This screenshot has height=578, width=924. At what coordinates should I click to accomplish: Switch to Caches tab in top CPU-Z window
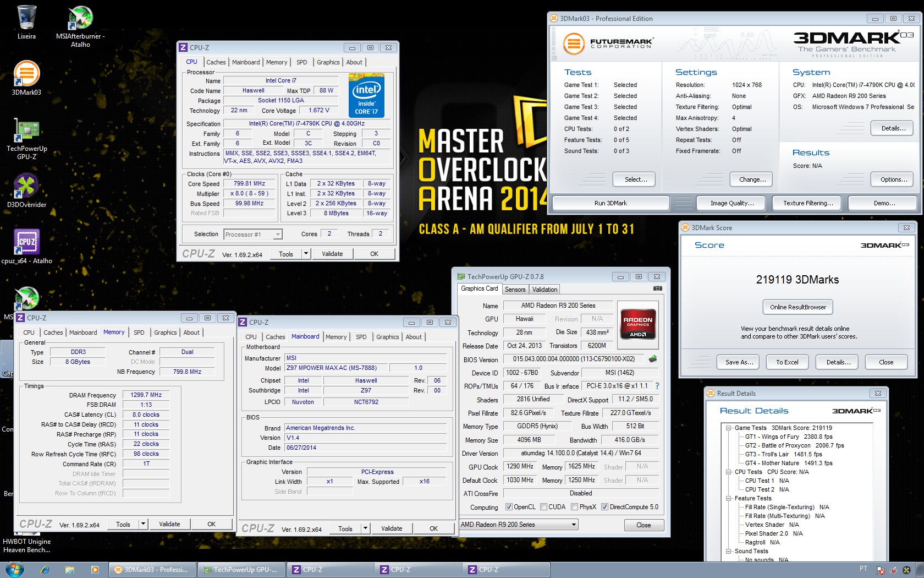pos(216,62)
